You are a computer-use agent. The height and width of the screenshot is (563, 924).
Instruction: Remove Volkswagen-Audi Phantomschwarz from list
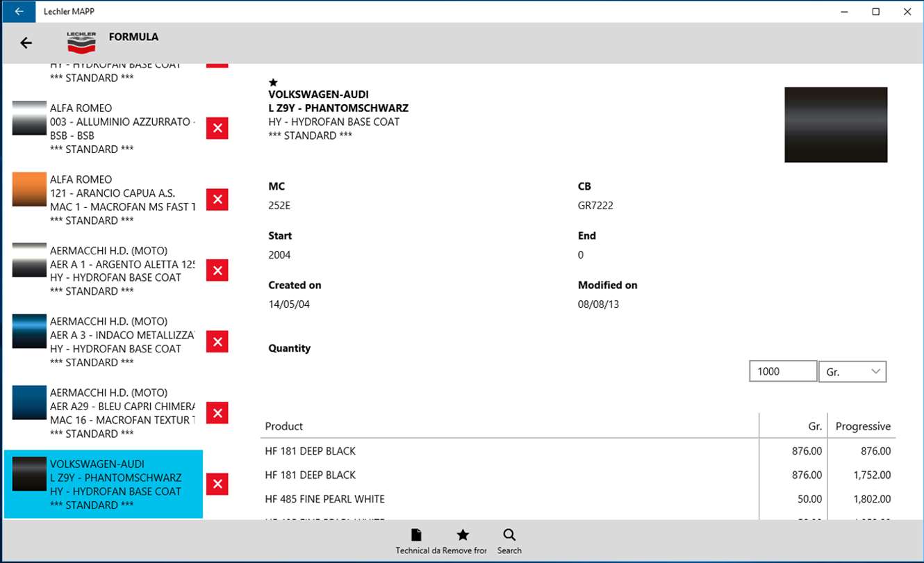(217, 484)
